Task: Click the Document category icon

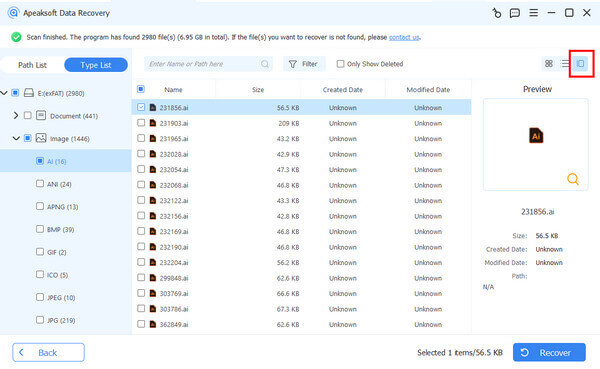Action: point(41,115)
